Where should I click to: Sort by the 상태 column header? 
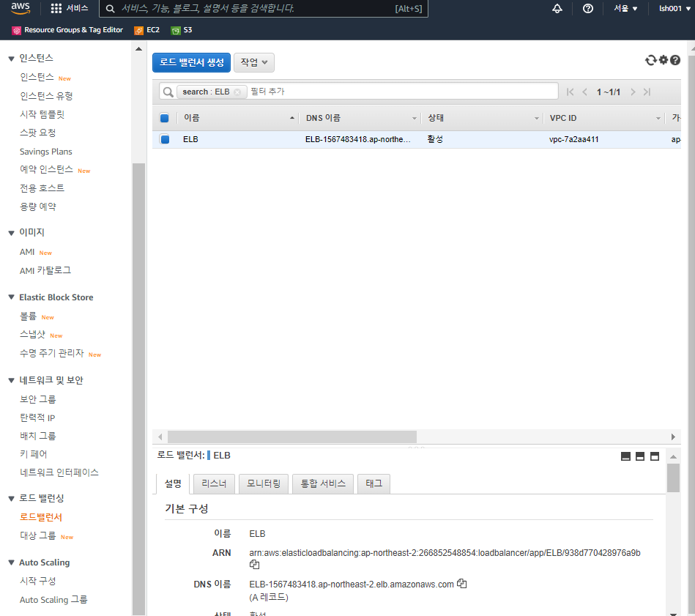pyautogui.click(x=482, y=118)
